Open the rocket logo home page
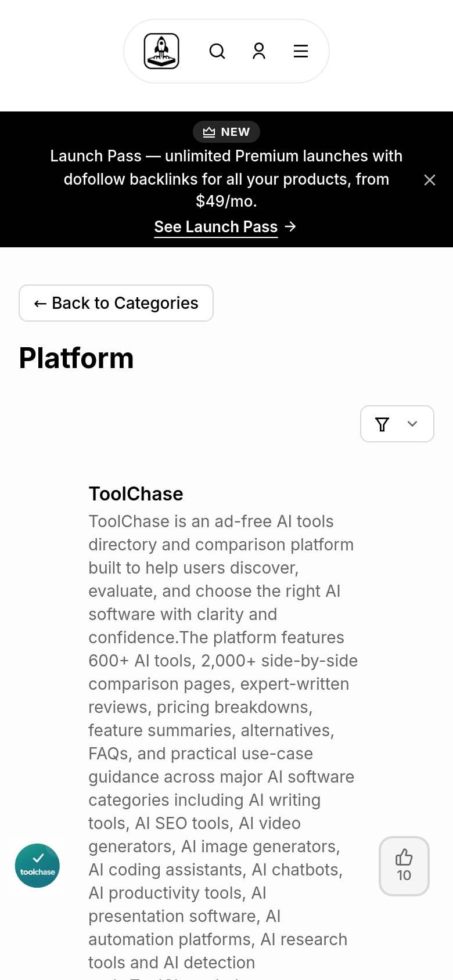The image size is (453, 980). point(161,51)
